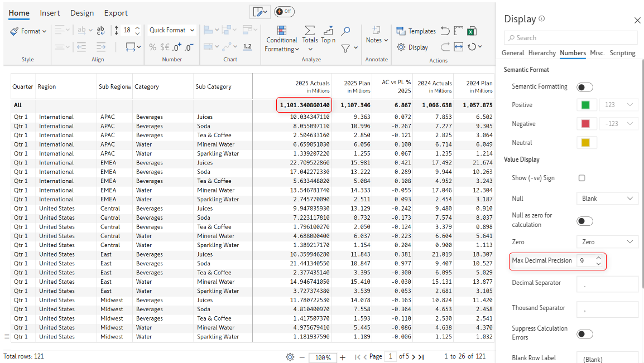The image size is (644, 363).
Task: Enable the Semantic Formatting toggle
Action: coord(584,87)
